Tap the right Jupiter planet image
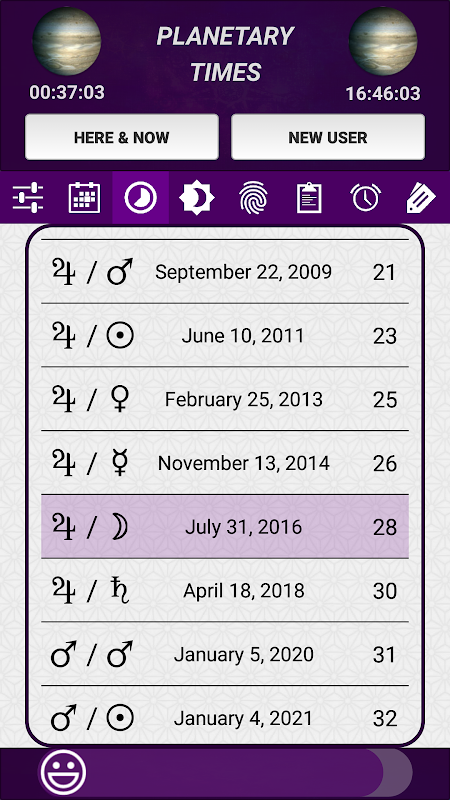This screenshot has width=450, height=800. pyautogui.click(x=383, y=42)
